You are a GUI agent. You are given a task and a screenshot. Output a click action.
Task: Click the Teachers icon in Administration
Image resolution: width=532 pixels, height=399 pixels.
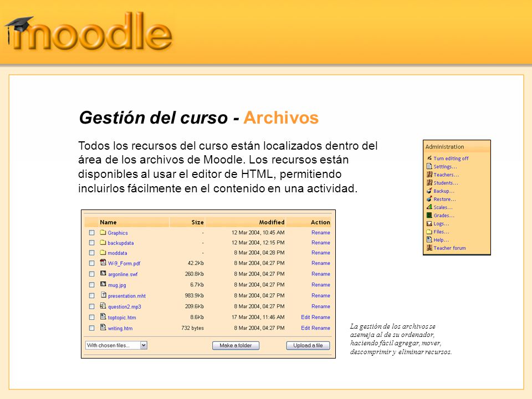coord(429,175)
